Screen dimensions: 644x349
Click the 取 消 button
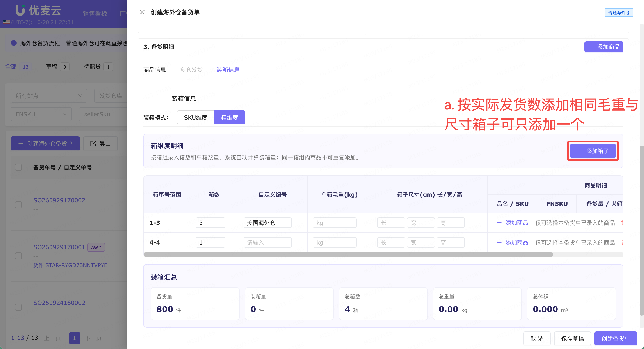537,338
